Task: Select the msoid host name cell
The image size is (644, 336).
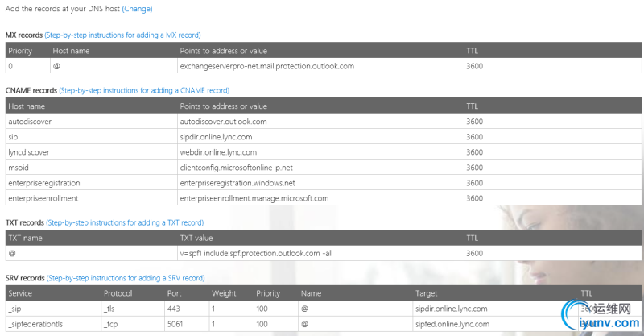Action: pyautogui.click(x=19, y=168)
